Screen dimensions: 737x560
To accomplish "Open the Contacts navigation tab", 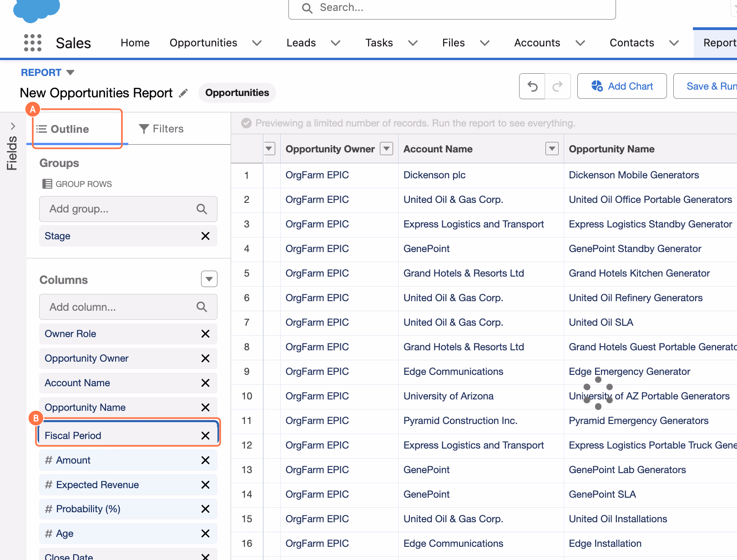I will (632, 43).
